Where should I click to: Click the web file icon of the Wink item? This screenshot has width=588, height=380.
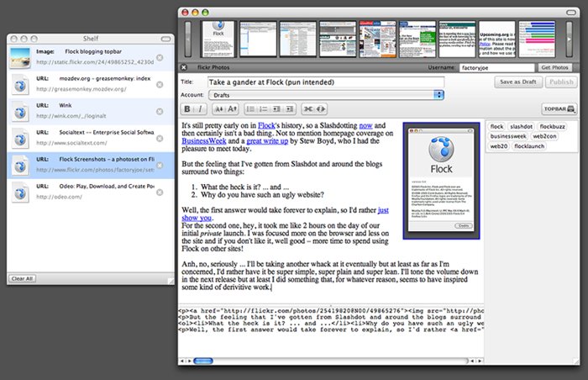tap(20, 112)
